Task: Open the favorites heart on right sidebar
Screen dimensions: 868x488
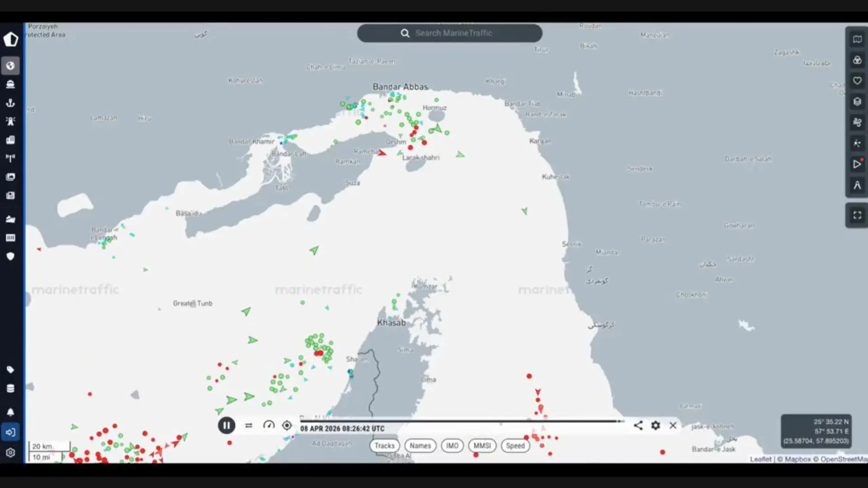Action: (x=857, y=80)
